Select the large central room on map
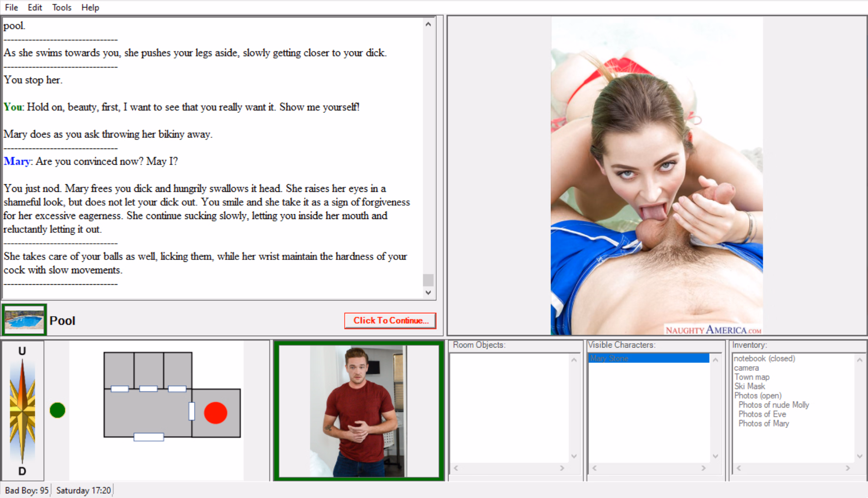The image size is (868, 498). [148, 412]
